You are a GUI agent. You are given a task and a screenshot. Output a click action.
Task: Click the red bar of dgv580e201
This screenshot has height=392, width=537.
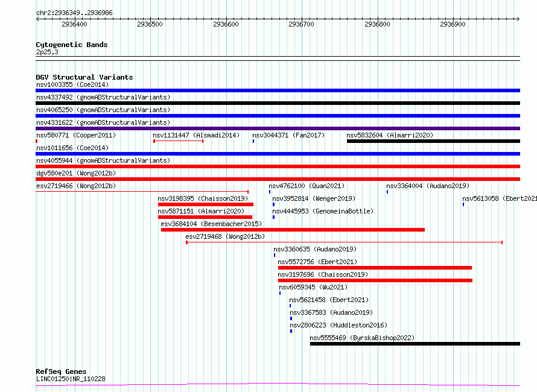click(278, 179)
